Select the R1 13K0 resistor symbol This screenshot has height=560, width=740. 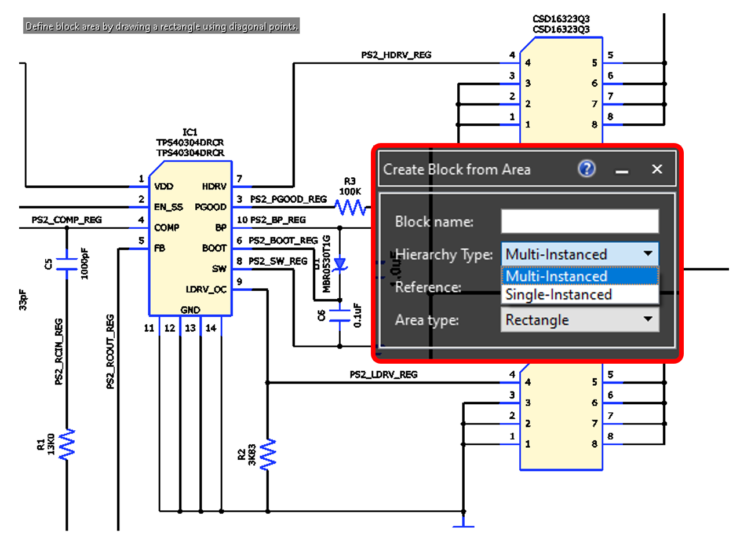[x=67, y=444]
